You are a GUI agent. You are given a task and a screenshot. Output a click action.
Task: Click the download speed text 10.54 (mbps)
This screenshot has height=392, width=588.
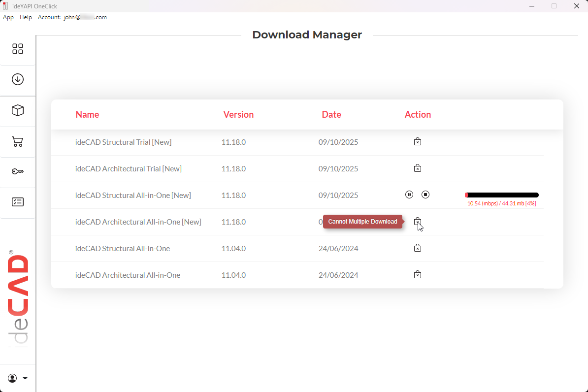(483, 204)
